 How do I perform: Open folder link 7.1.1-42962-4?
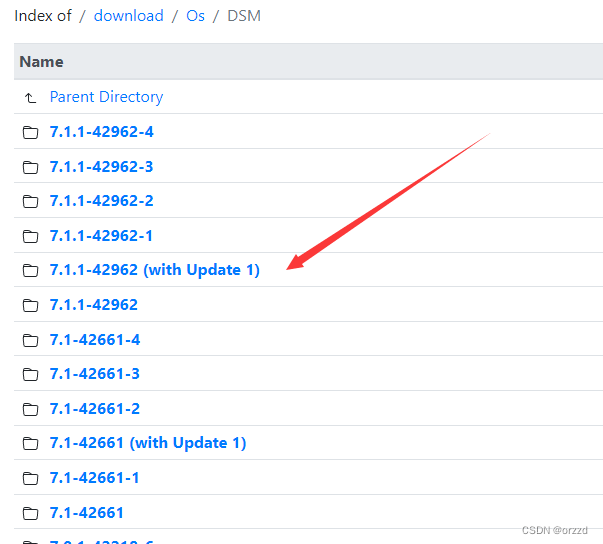click(102, 132)
